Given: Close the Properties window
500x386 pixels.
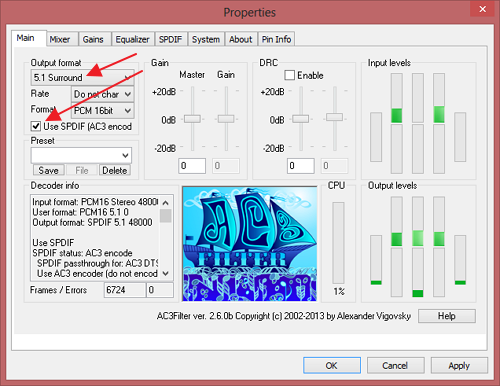Looking at the screenshot, I should point(482,9).
